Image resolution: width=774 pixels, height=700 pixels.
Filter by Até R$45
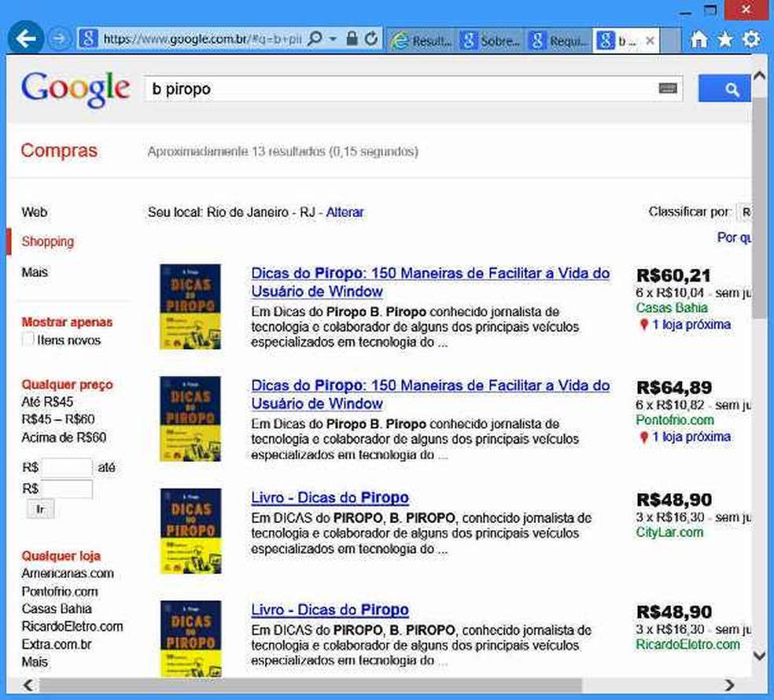tap(47, 402)
